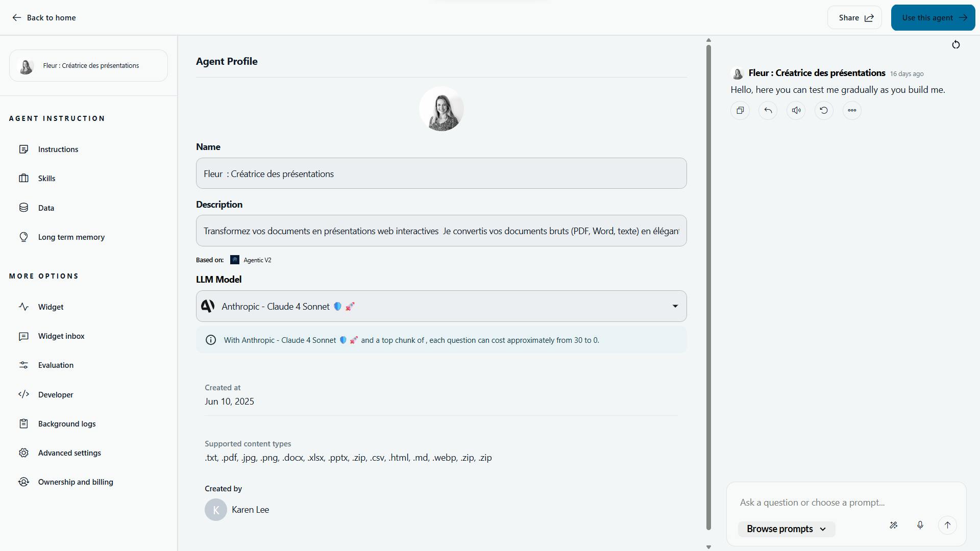
Task: Enhance the prompt with the magic wand
Action: coord(894,524)
